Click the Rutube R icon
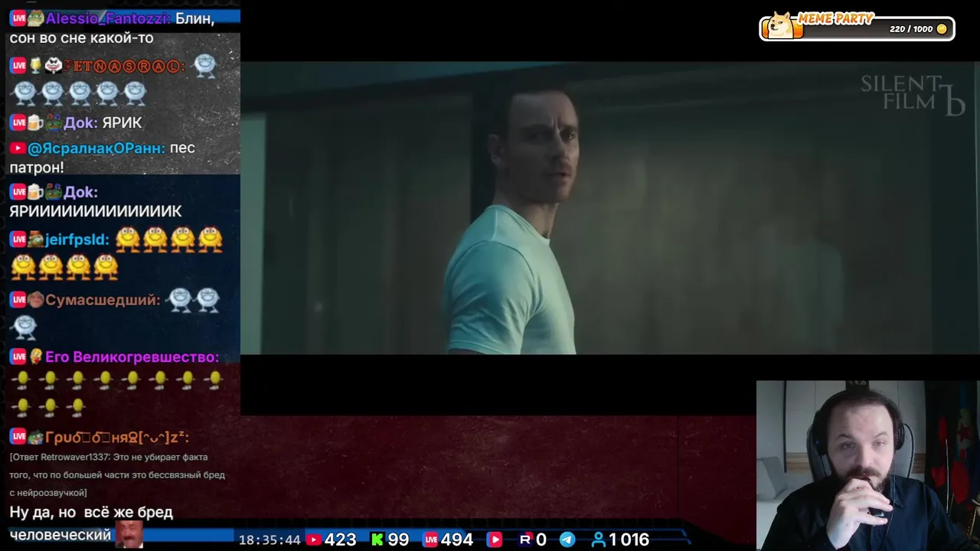The height and width of the screenshot is (551, 980). click(525, 540)
